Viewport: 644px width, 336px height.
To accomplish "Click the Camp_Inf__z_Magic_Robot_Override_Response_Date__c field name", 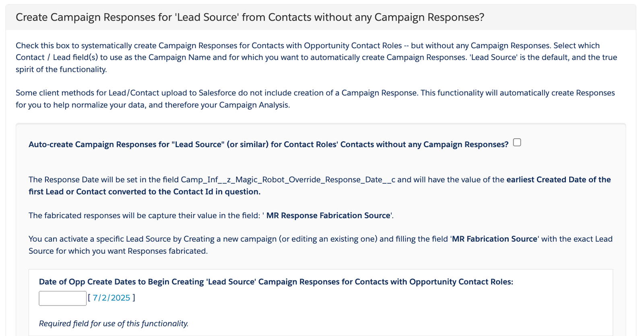I will coord(288,180).
